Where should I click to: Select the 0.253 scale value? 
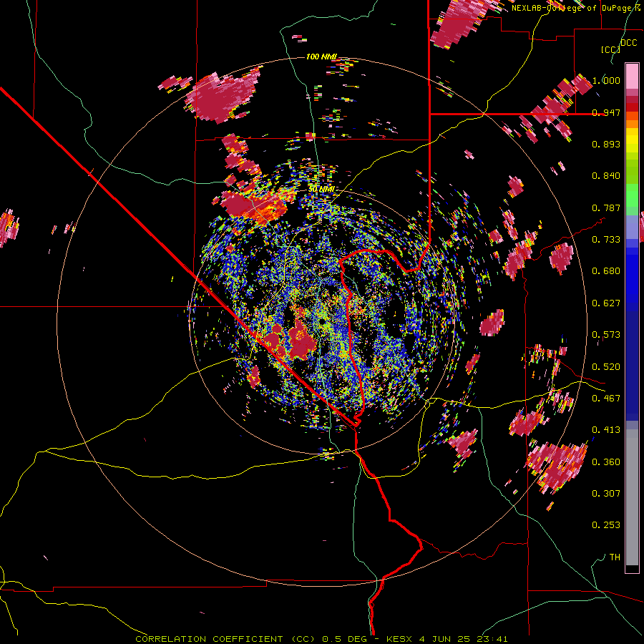[606, 525]
